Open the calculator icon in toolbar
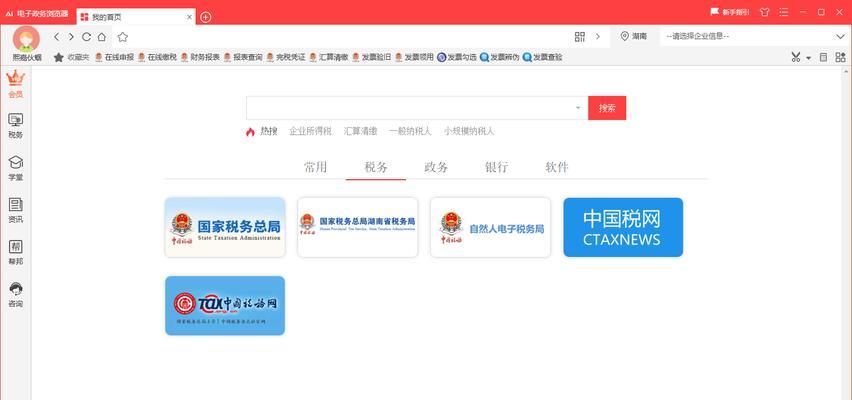 click(824, 57)
